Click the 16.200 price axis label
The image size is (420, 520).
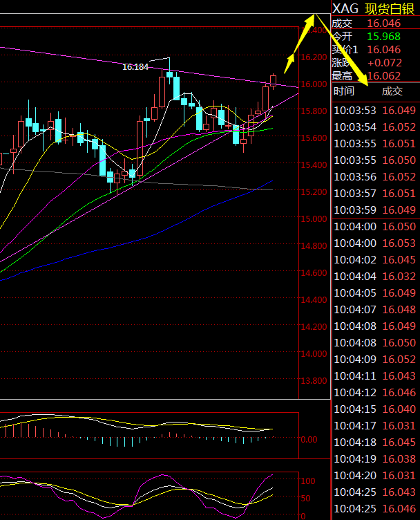pos(314,57)
